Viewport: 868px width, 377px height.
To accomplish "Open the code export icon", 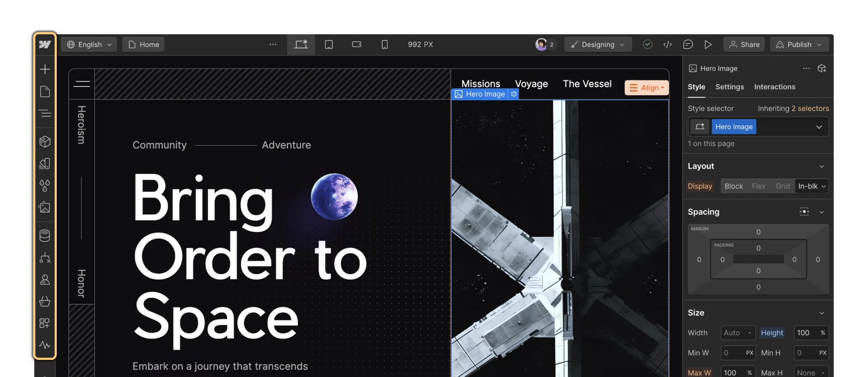I will [668, 44].
